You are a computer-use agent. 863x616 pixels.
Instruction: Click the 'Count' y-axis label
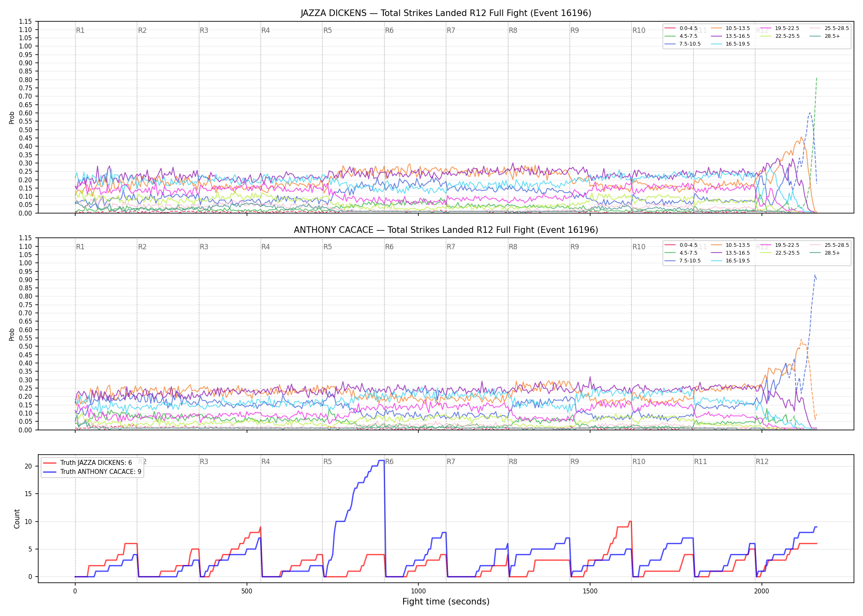coord(17,519)
